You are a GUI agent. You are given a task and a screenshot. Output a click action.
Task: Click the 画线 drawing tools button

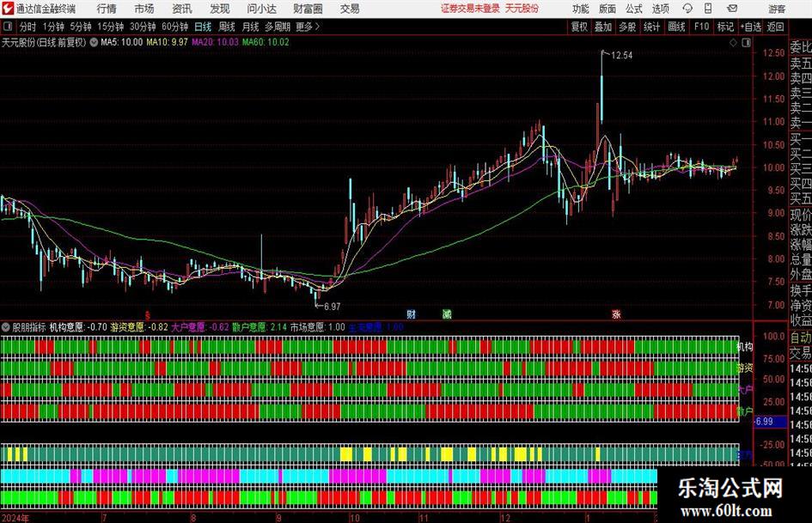(x=676, y=27)
